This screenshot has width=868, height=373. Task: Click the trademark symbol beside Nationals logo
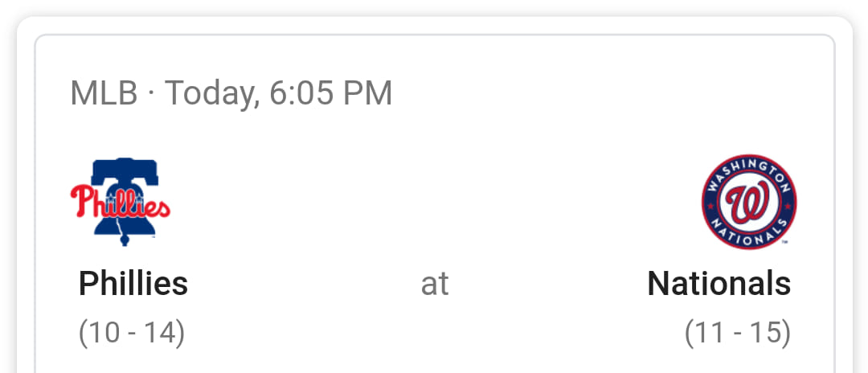(785, 243)
